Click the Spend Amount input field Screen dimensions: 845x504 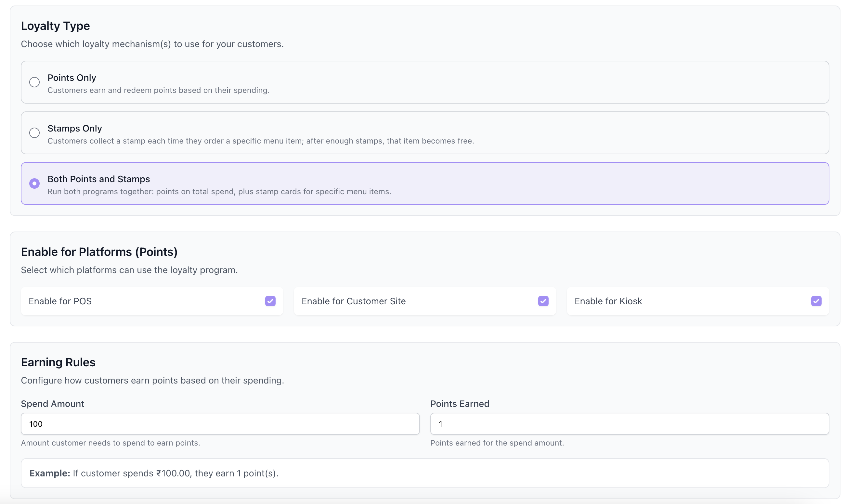pos(220,424)
